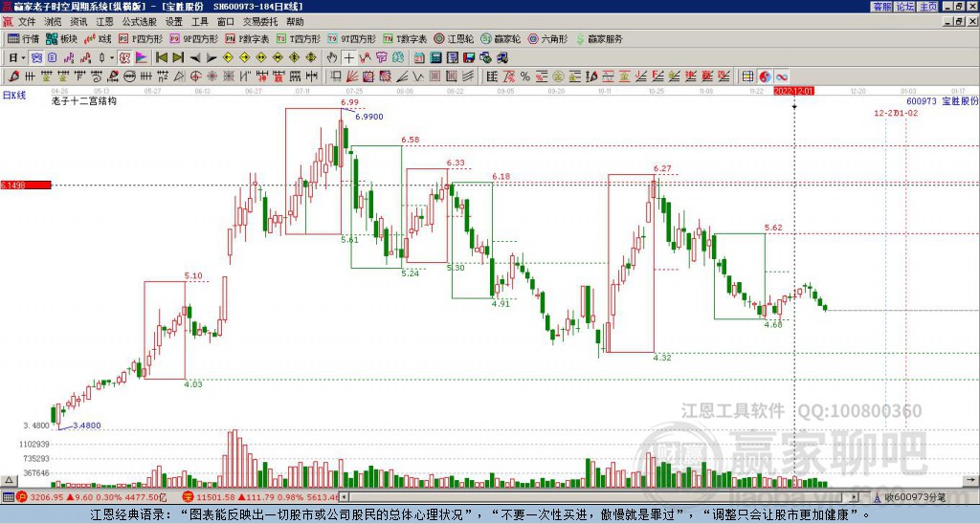The height and width of the screenshot is (524, 980).
Task: Open the 资讯 menu
Action: (x=78, y=22)
